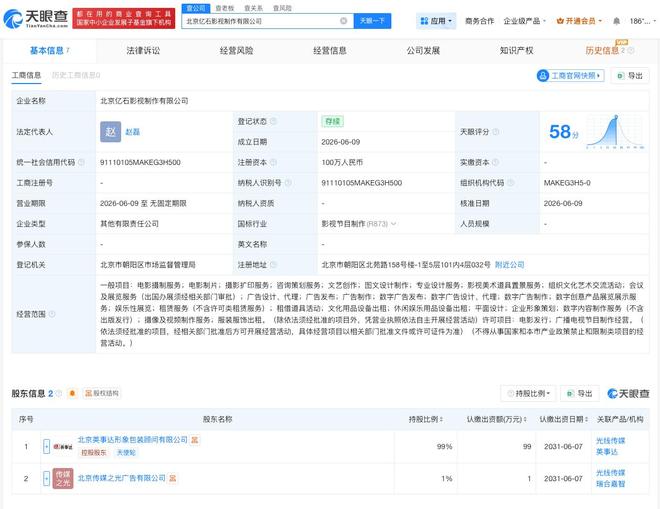Clear the search box with the X icon
The height and width of the screenshot is (509, 660).
(343, 21)
